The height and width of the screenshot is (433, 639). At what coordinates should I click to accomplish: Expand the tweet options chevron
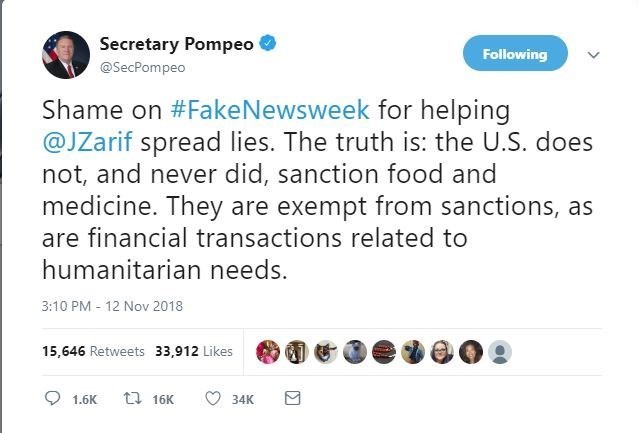click(593, 54)
